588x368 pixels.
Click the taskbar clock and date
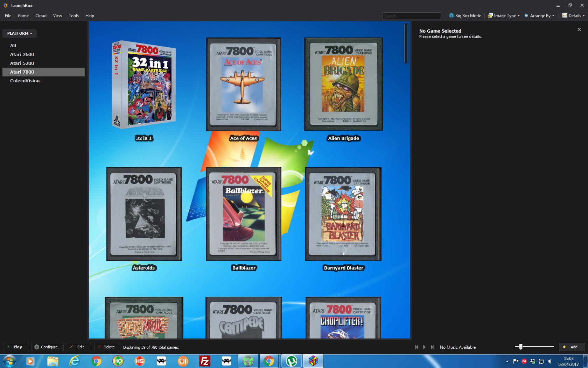point(569,361)
